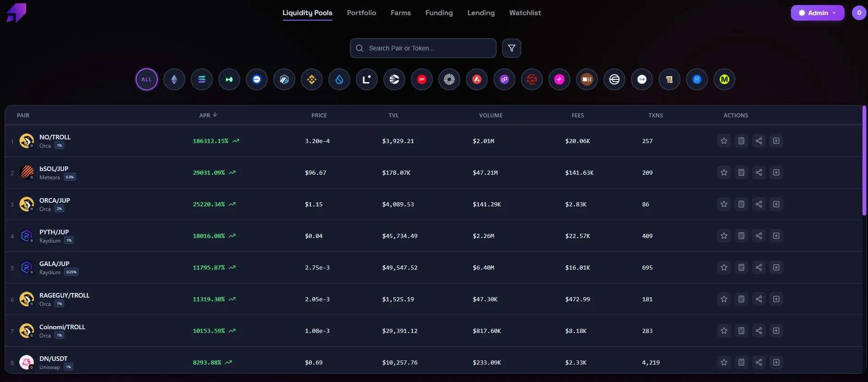Image resolution: width=868 pixels, height=382 pixels.
Task: Open the bSOL/JUP pair name
Action: pos(54,169)
